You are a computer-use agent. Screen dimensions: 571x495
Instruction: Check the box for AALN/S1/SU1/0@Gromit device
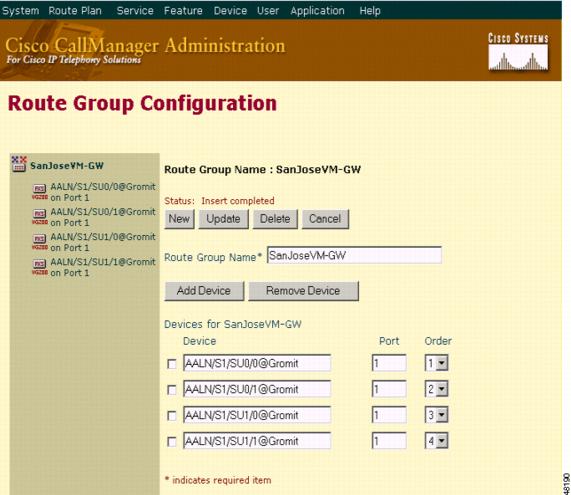[172, 416]
